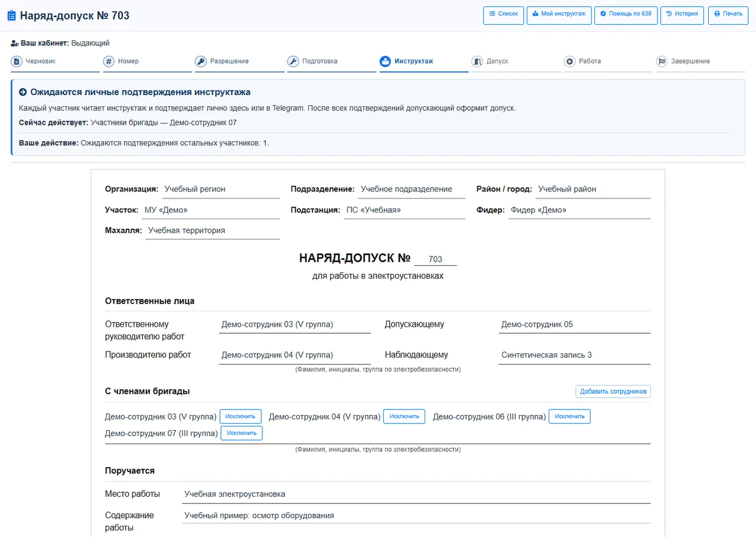Click the Район / город field

(x=593, y=190)
